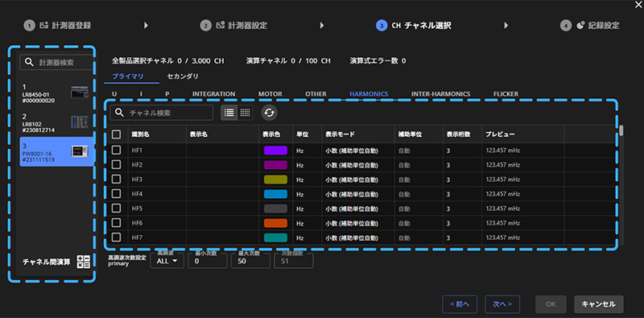Check the HF3 row checkbox
Image resolution: width=644 pixels, height=318 pixels.
(116, 180)
